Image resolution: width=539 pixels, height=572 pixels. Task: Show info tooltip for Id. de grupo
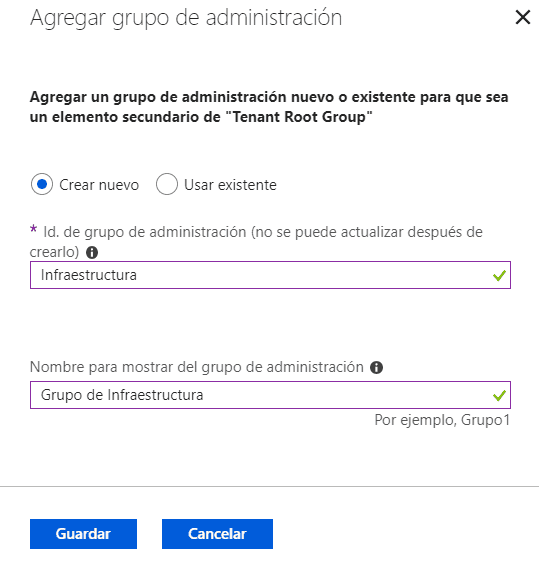point(92,252)
